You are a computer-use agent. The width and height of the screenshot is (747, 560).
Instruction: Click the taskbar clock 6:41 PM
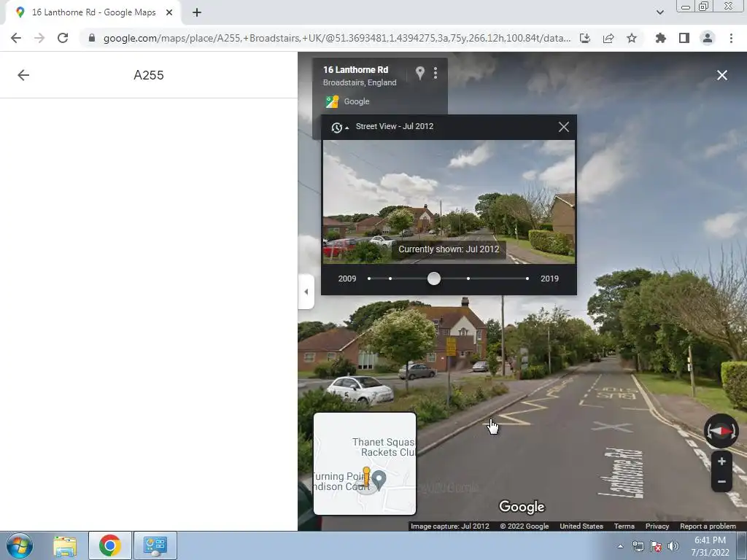[710, 546]
